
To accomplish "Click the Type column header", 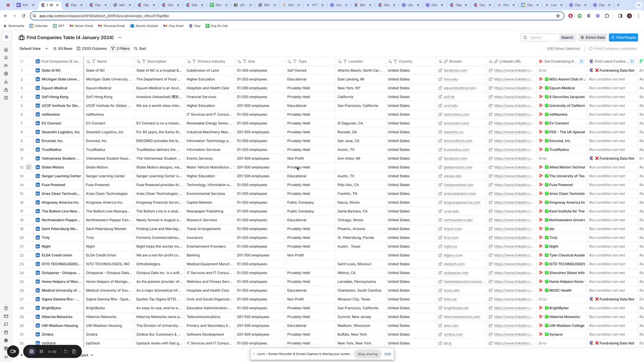I will pos(310,61).
